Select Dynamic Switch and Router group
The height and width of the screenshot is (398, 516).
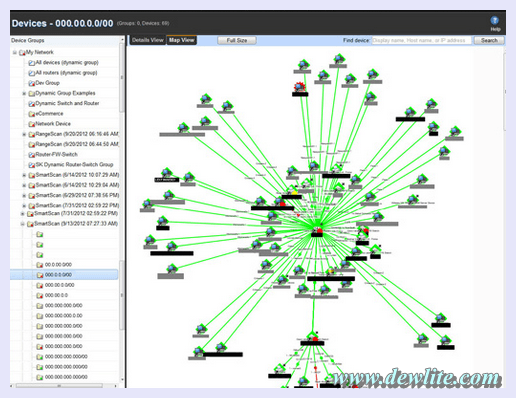67,103
